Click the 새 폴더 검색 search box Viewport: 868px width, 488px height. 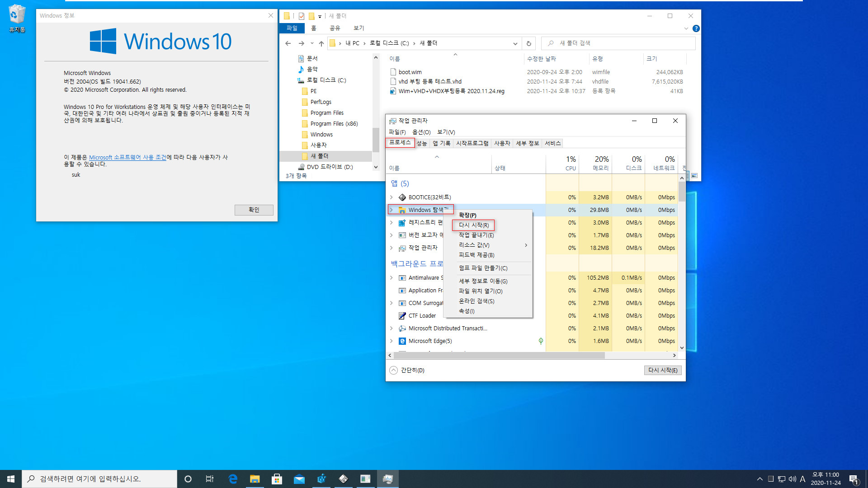618,43
